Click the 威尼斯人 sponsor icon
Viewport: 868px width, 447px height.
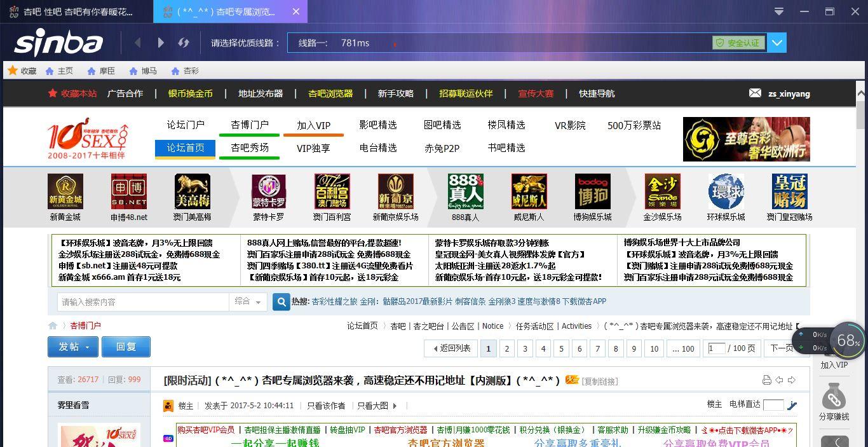529,191
